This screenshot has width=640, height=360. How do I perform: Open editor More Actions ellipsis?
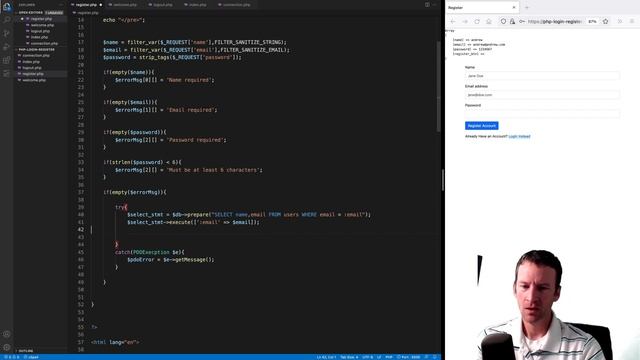(435, 5)
